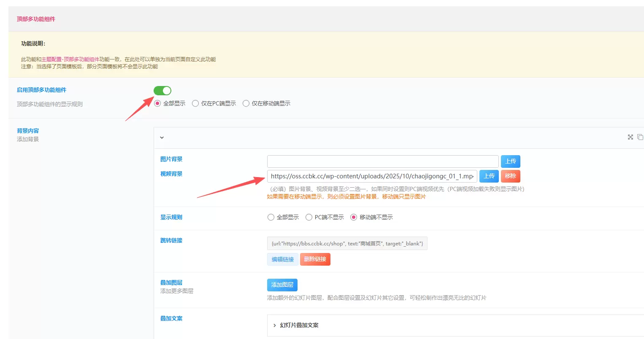Click the fullscreen expand icon in background panel
This screenshot has width=644, height=339.
pos(630,137)
